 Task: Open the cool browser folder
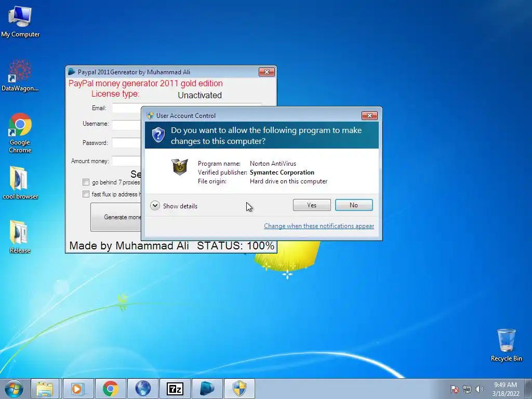coord(20,182)
